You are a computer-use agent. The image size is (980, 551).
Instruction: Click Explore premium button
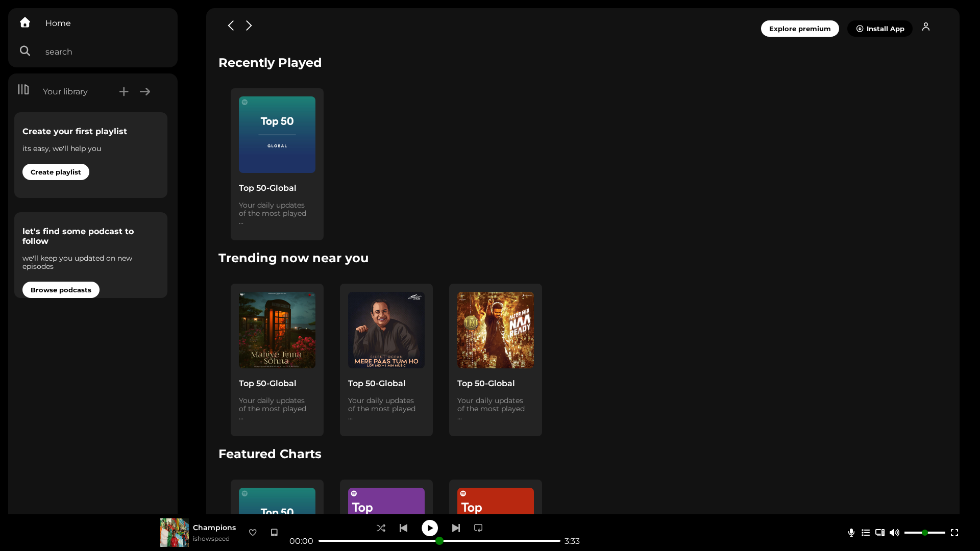point(800,29)
